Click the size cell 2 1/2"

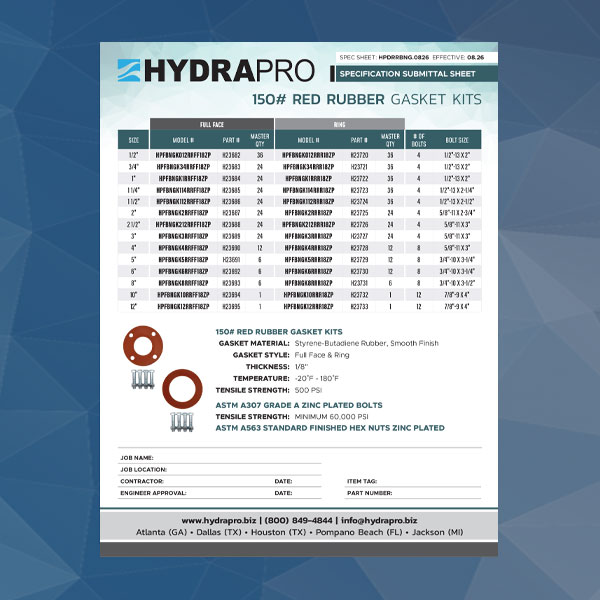point(134,225)
